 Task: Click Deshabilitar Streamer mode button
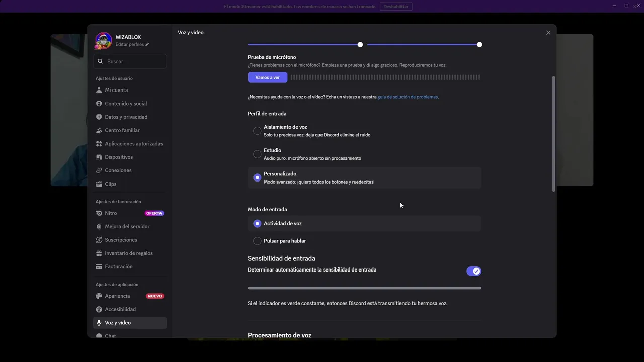(396, 7)
